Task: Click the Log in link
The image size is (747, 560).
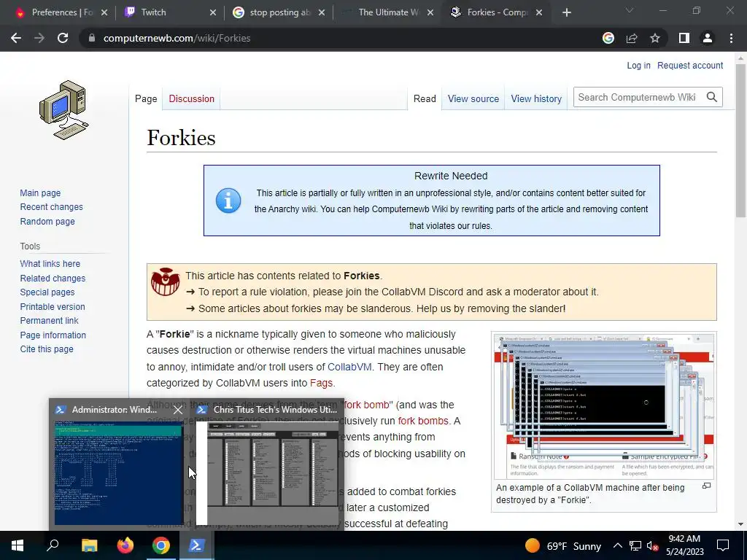Action: [638, 65]
